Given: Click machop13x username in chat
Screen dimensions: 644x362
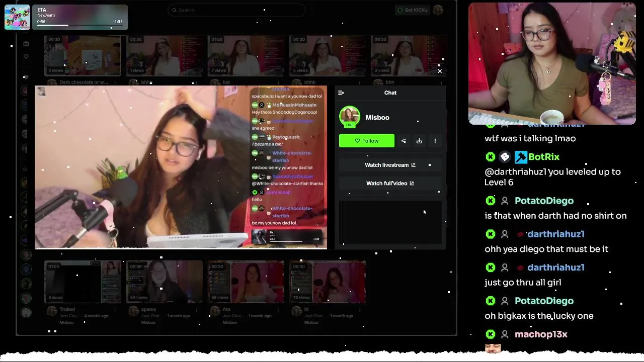Looking at the screenshot, I should coord(541,334).
